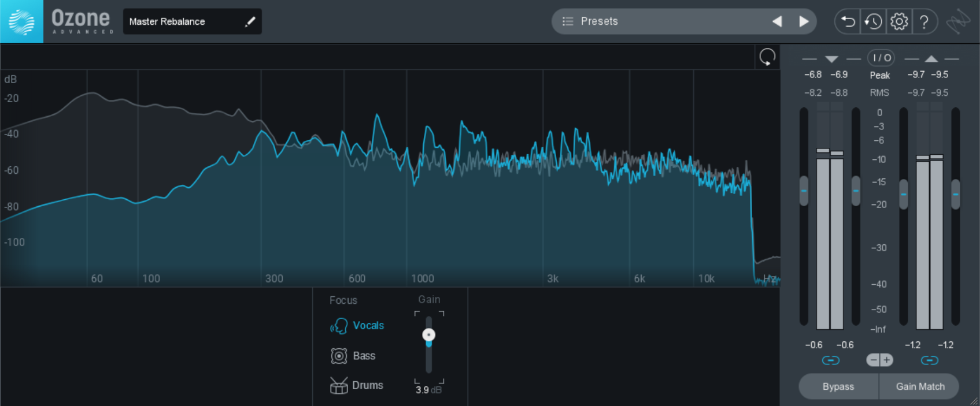Screen dimensions: 980x406
Task: Click the iZotope Ozone logo icon
Action: pos(21,21)
